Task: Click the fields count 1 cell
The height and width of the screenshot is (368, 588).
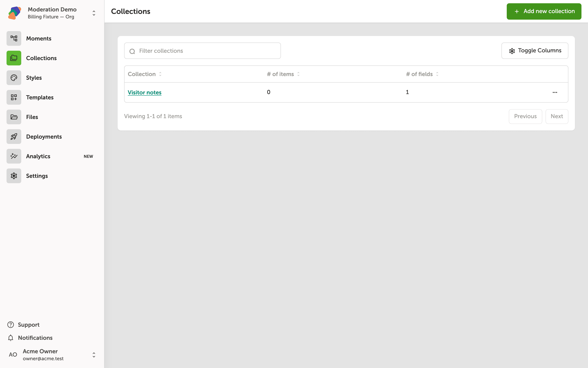Action: [408, 92]
